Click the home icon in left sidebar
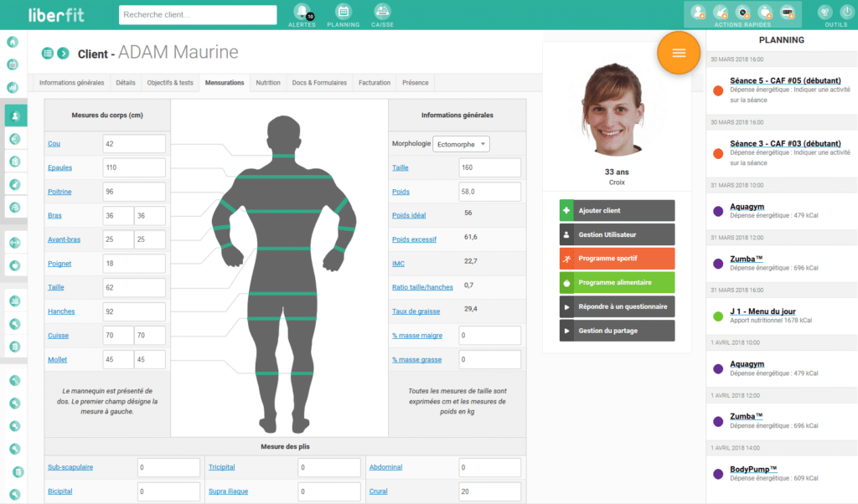The height and width of the screenshot is (504, 858). pos(13,42)
